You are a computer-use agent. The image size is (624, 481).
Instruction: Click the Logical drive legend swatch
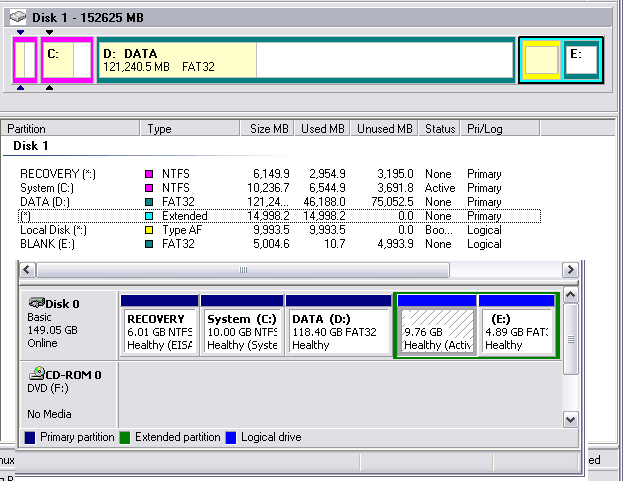coord(231,437)
